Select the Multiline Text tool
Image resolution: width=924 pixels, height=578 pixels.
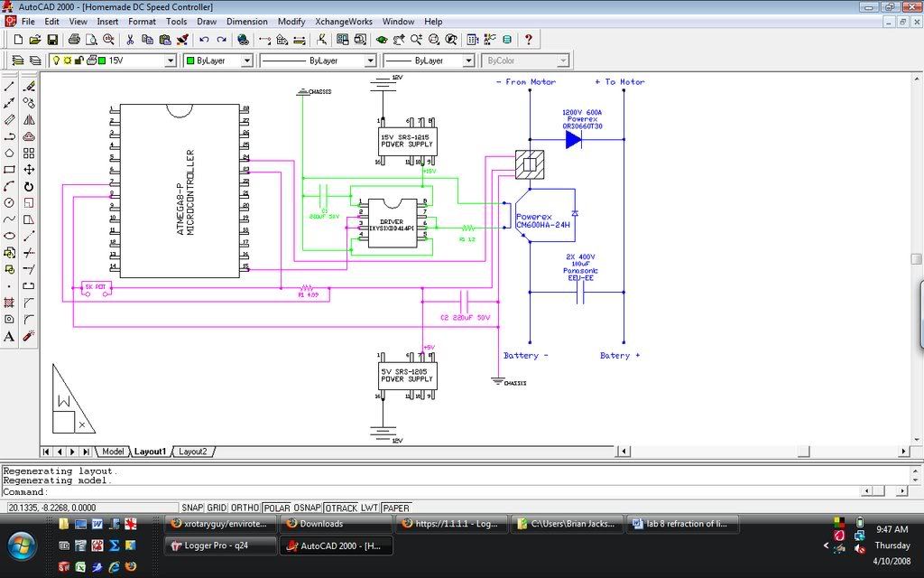click(9, 336)
